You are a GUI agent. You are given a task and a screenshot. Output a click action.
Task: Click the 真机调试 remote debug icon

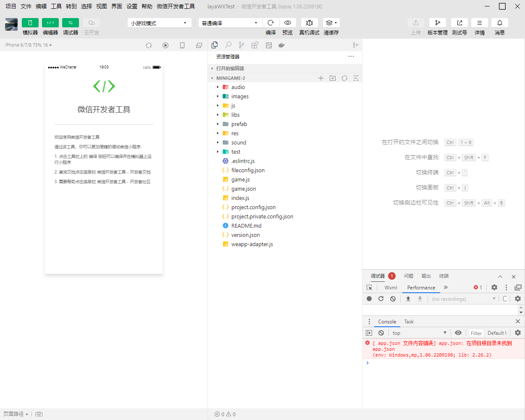(x=310, y=23)
